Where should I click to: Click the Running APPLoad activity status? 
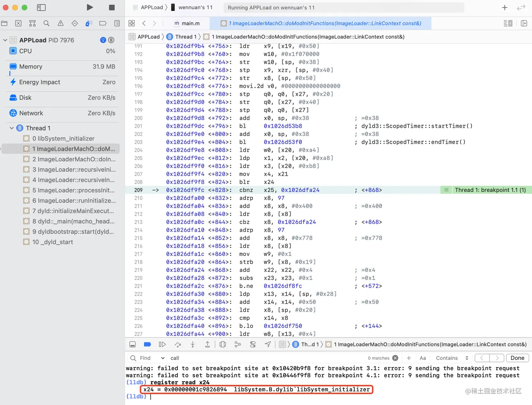tap(344, 7)
